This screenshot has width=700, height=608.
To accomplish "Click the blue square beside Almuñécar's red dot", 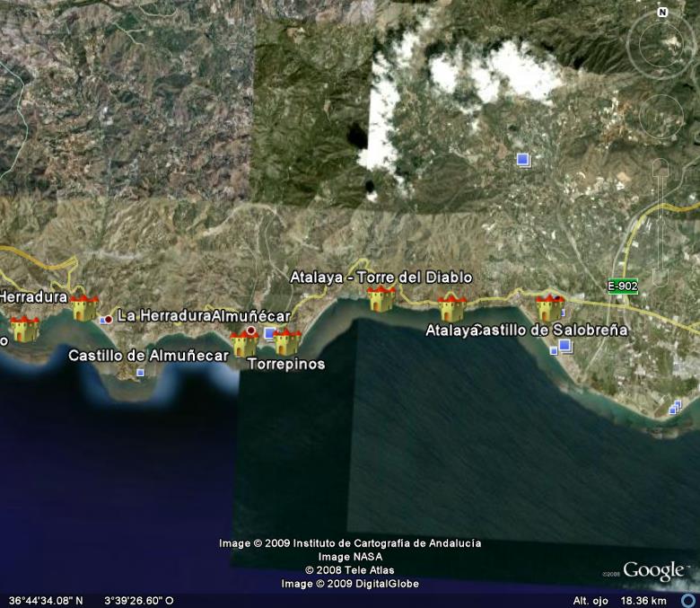I will coord(269,334).
